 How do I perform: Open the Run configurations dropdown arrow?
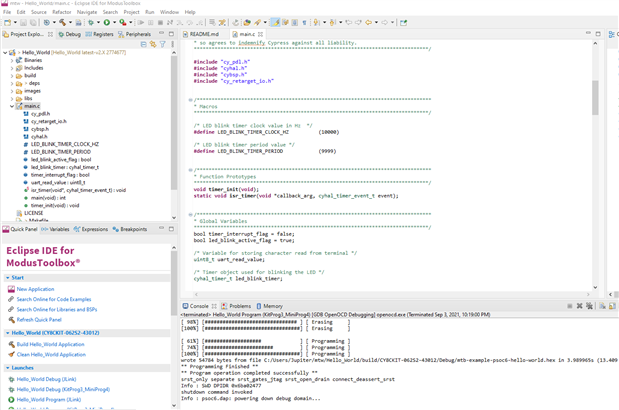click(x=114, y=22)
